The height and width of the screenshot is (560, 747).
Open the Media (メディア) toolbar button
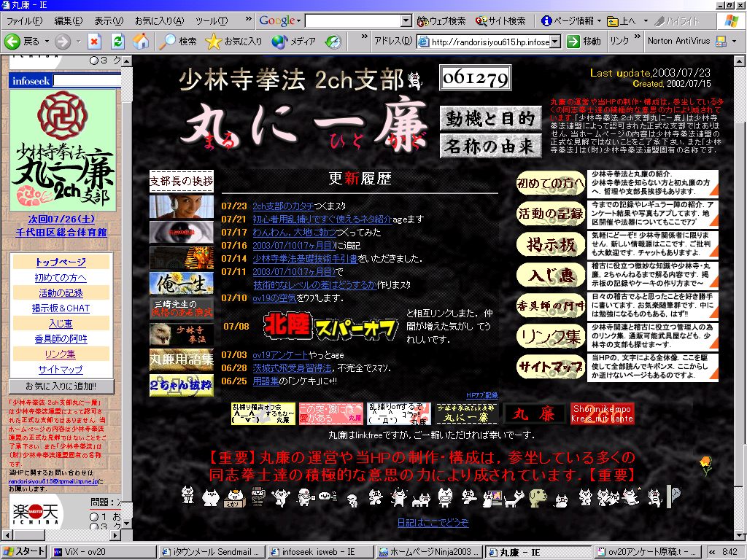click(x=279, y=42)
